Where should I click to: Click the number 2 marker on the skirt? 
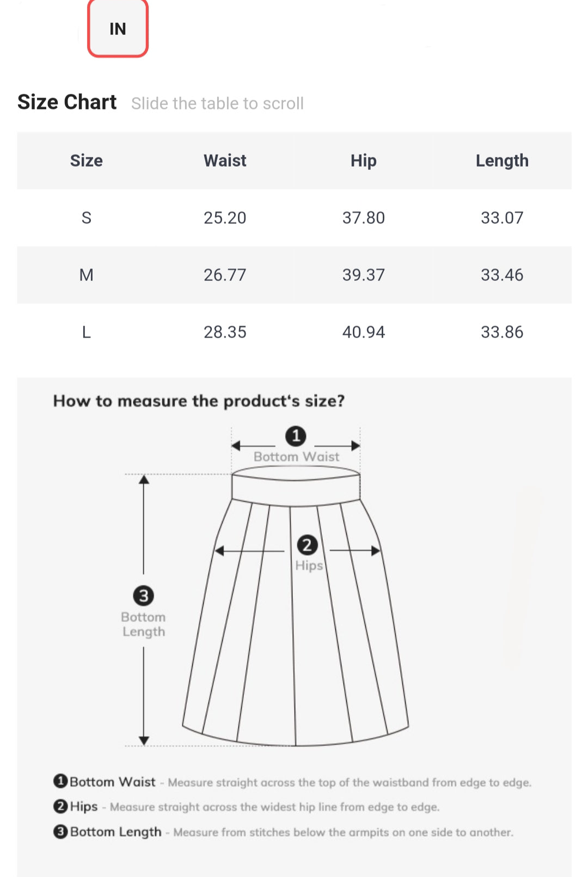307,545
